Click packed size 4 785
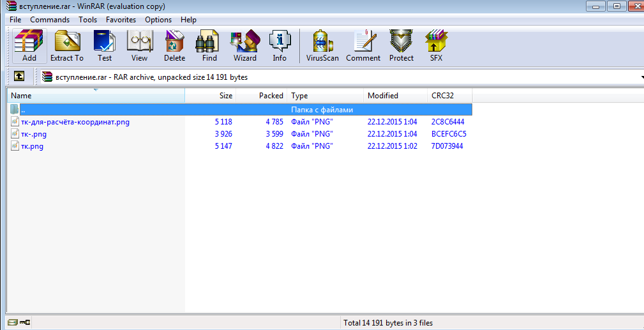644x330 pixels. (274, 122)
